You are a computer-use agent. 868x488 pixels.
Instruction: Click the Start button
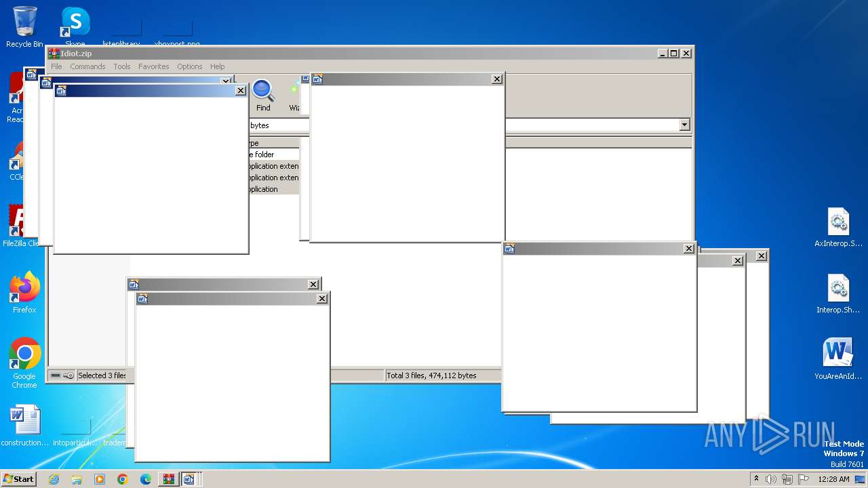18,479
